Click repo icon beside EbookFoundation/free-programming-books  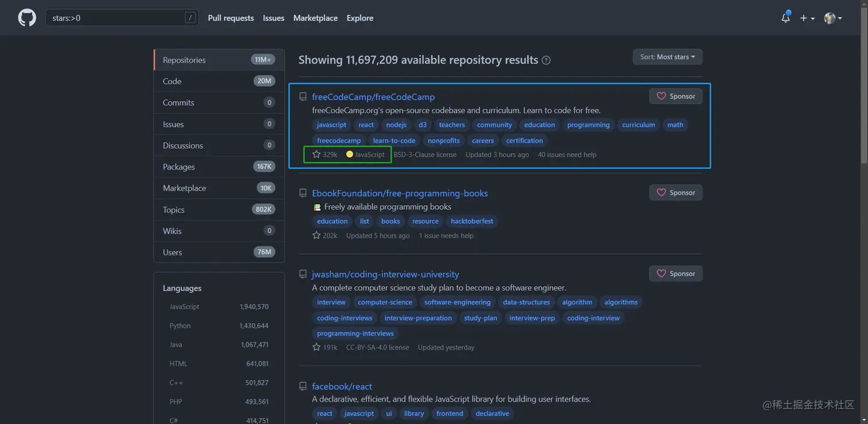(x=303, y=194)
